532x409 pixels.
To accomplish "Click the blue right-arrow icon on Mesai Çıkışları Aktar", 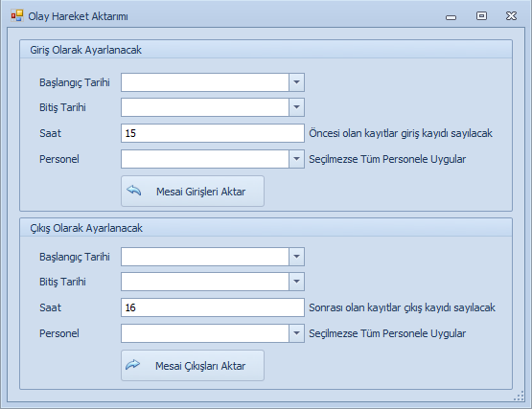I will coord(132,365).
